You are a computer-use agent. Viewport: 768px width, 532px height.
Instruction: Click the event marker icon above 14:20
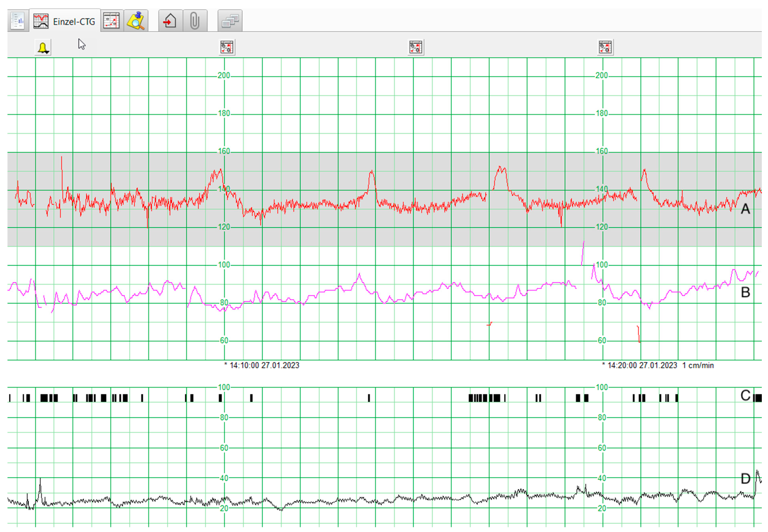click(x=605, y=47)
